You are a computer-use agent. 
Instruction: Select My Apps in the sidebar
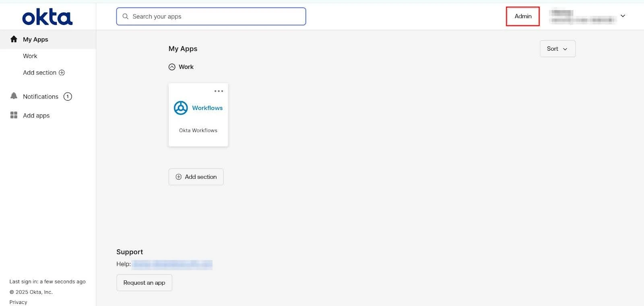[x=48, y=39]
